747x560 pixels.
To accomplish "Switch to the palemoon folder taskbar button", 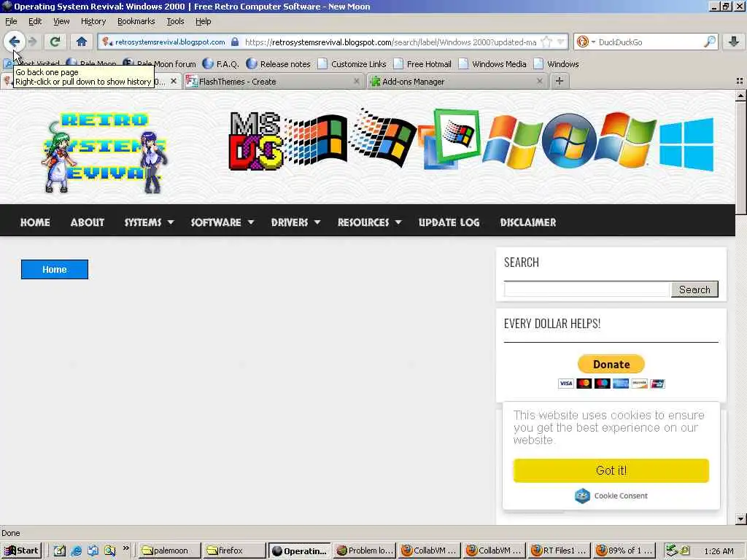I will point(169,551).
